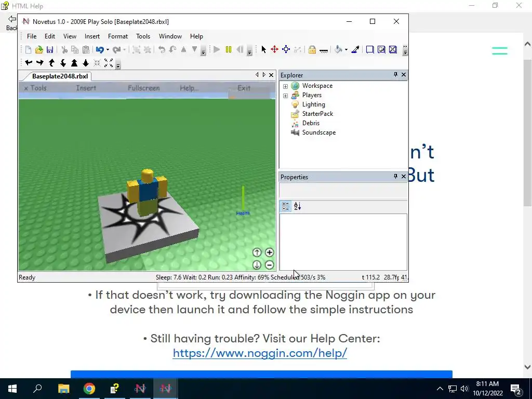Click the crossed square icon at toolbar end
The width and height of the screenshot is (532, 399).
click(x=393, y=50)
